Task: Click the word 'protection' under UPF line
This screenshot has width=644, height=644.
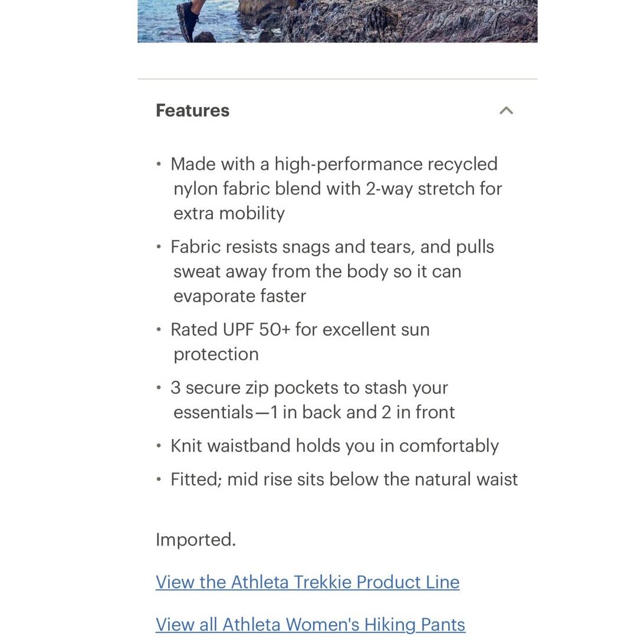Action: (216, 354)
